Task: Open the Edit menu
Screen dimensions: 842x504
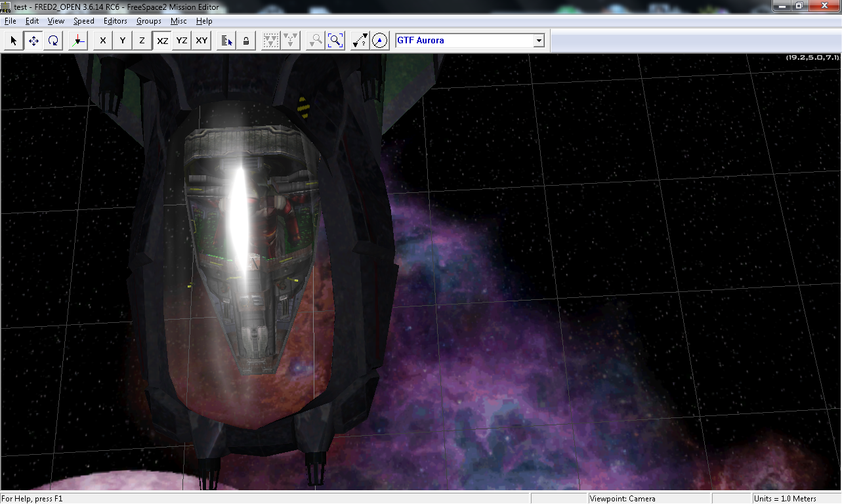Action: coord(32,21)
